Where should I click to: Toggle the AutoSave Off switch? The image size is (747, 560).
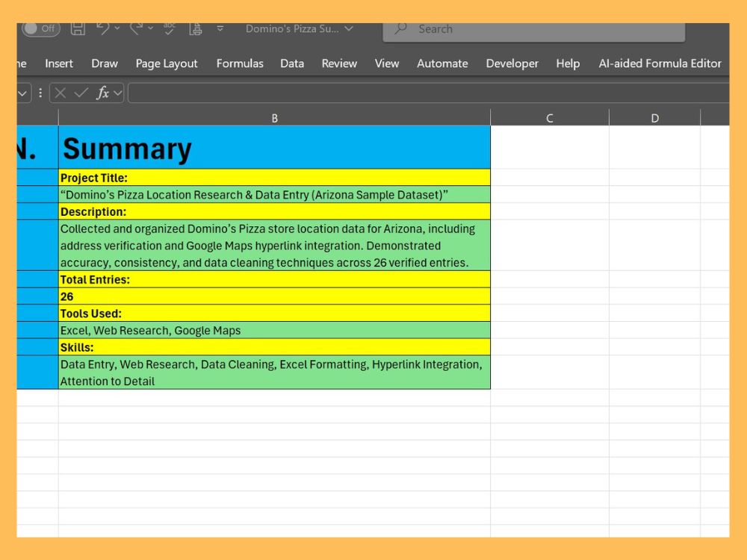pos(41,28)
